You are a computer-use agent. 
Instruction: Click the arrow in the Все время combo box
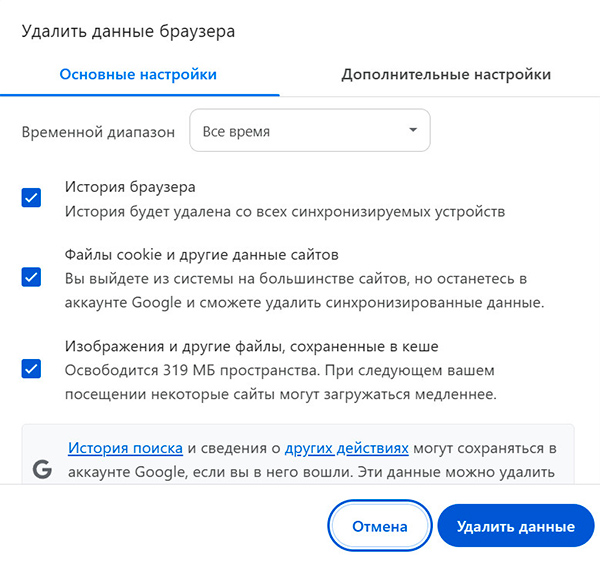point(412,131)
